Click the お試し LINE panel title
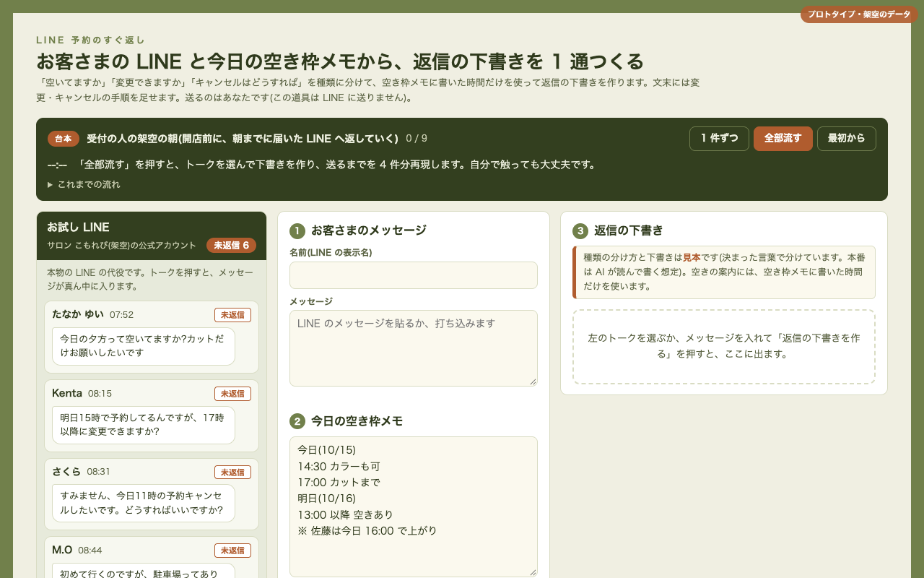 tap(78, 228)
